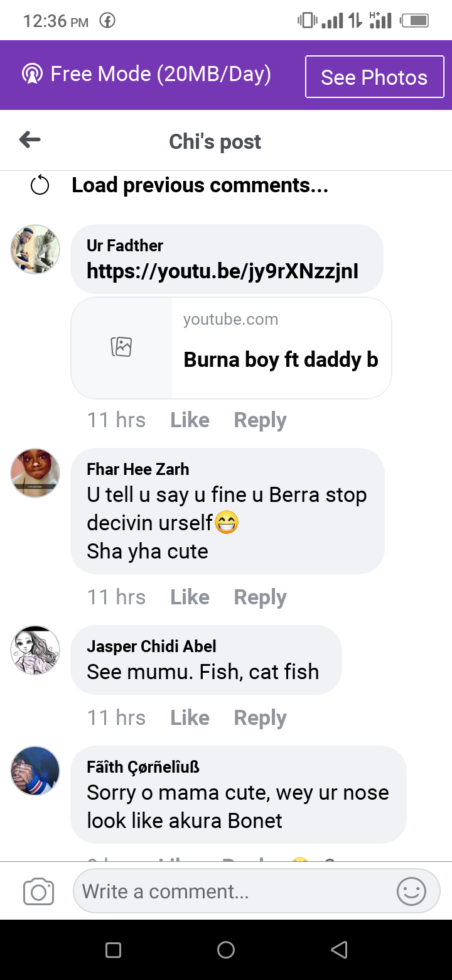
Task: Reply to Jasper Chidi Abel's comment
Action: (260, 717)
